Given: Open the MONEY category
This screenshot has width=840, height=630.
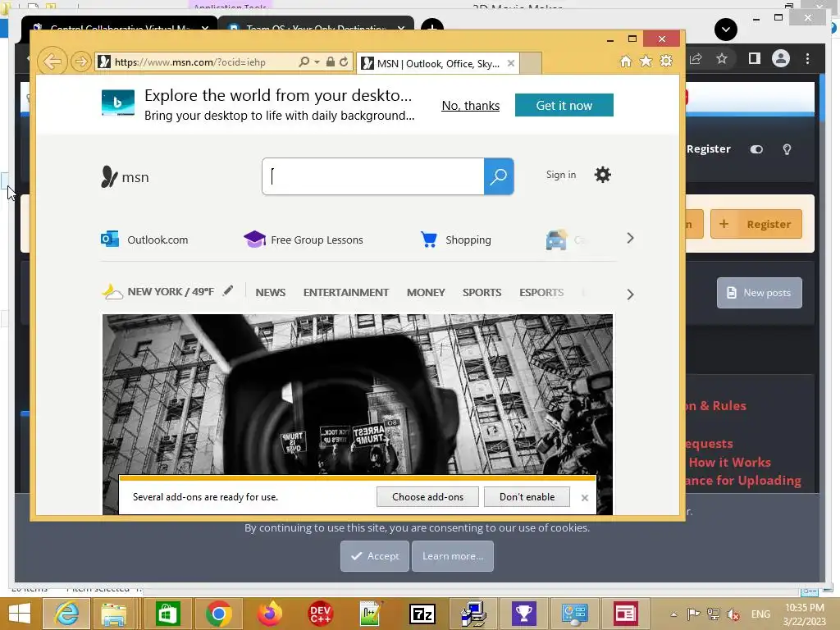Looking at the screenshot, I should [x=426, y=293].
